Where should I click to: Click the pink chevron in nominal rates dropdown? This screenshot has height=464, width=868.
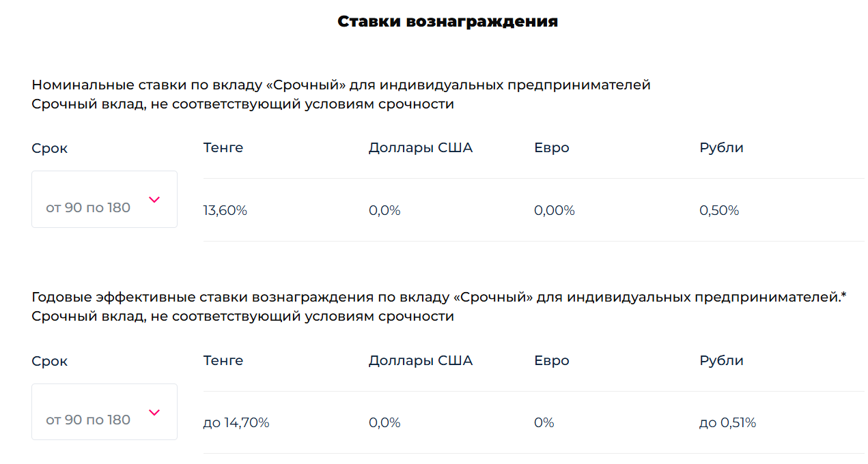(154, 200)
